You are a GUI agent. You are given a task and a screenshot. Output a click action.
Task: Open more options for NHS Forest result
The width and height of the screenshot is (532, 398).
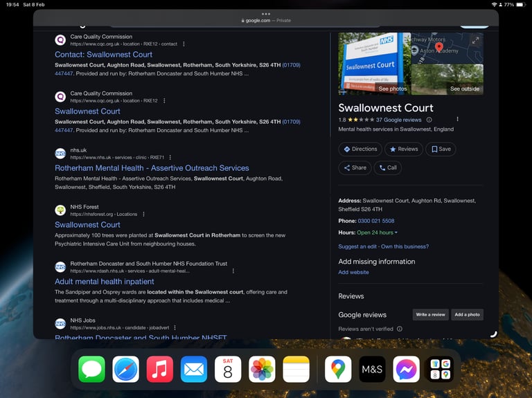[x=143, y=215]
